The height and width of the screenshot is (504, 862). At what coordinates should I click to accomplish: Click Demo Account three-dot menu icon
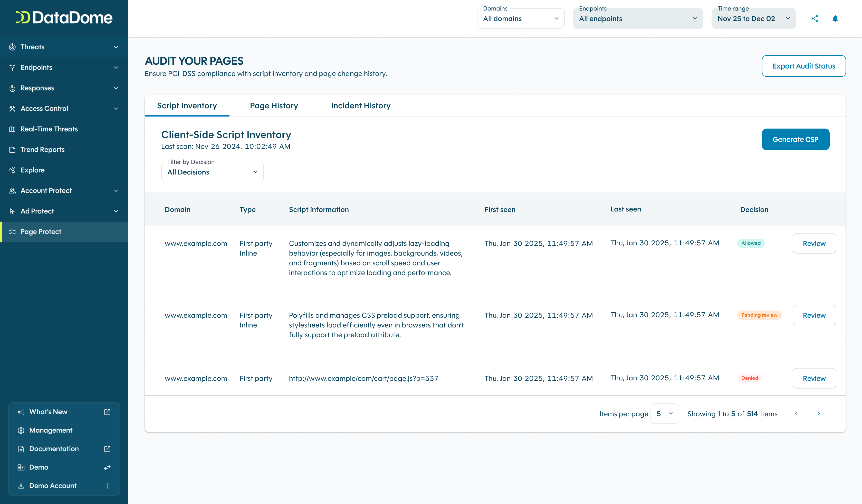pyautogui.click(x=107, y=486)
